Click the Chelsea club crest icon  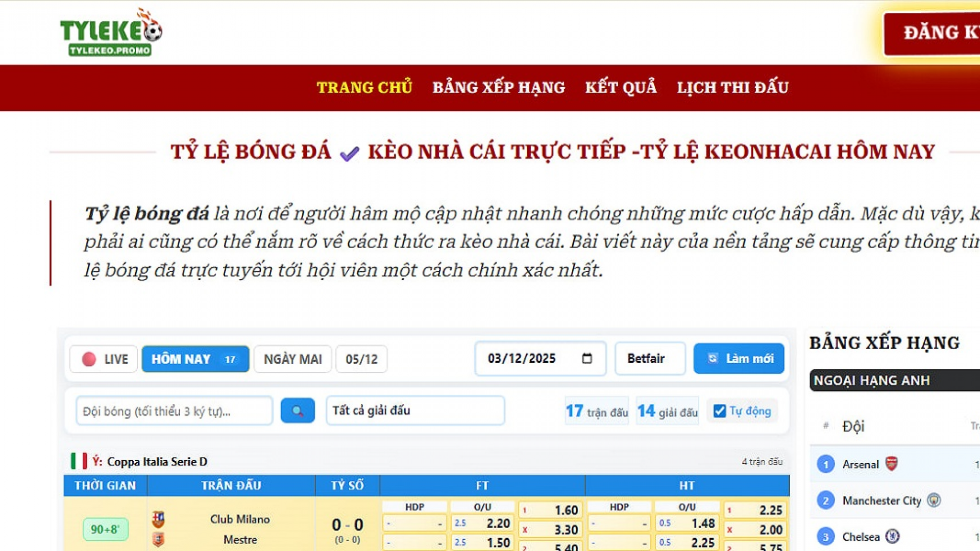click(x=892, y=536)
